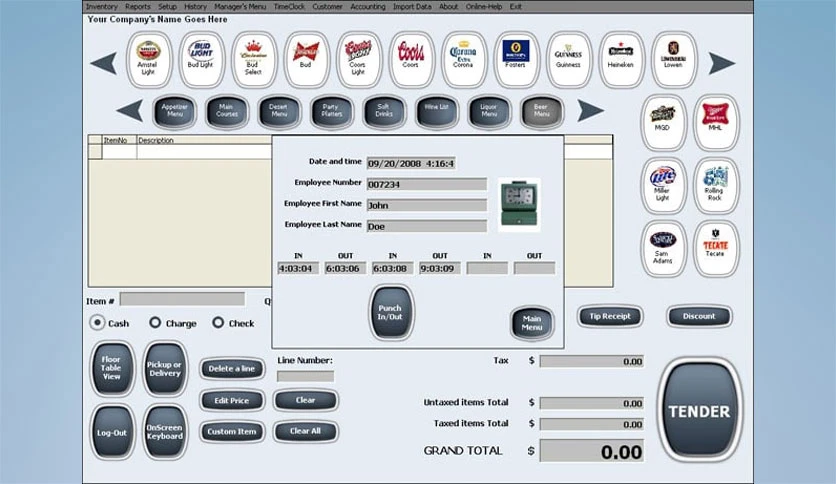This screenshot has width=836, height=484.
Task: Open the OnScreen Keyboard
Action: (x=165, y=432)
